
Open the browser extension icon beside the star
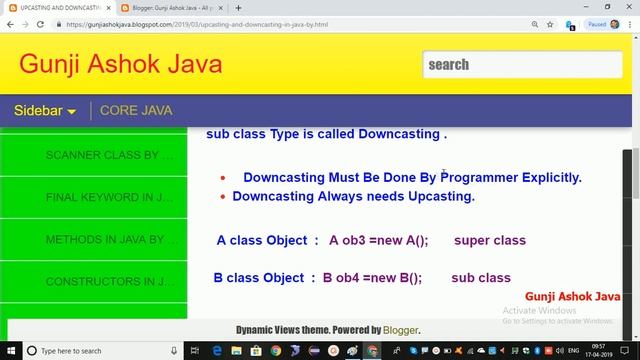click(x=570, y=25)
